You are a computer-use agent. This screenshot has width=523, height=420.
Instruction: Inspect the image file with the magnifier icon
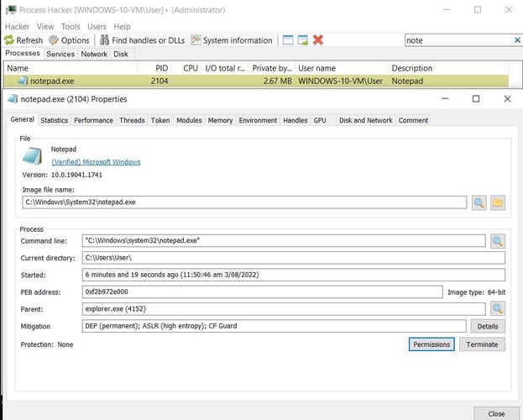[x=479, y=202]
